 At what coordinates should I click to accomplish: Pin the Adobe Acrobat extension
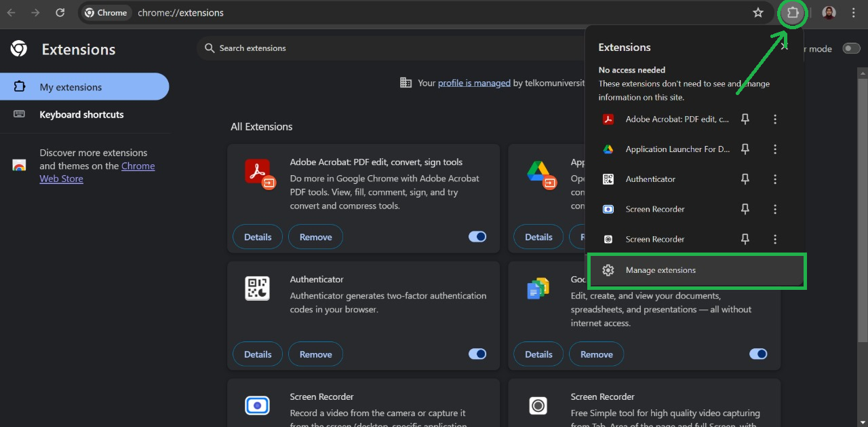(745, 119)
